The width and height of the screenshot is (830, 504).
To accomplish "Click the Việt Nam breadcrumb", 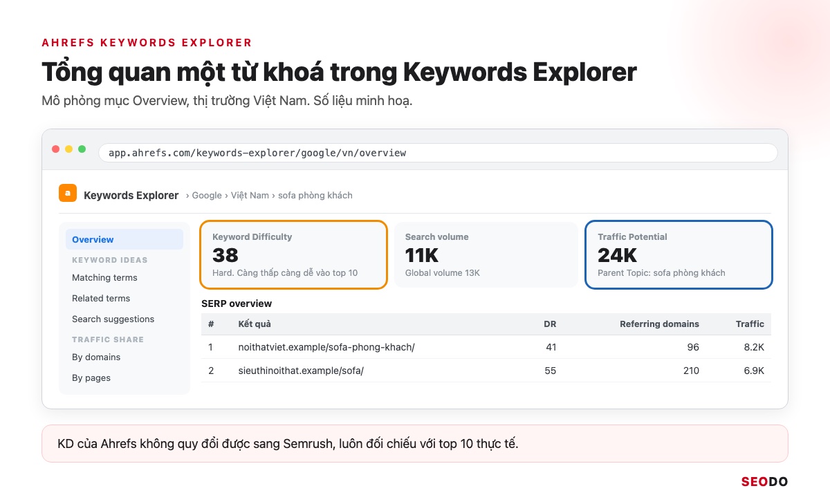I will (x=250, y=196).
